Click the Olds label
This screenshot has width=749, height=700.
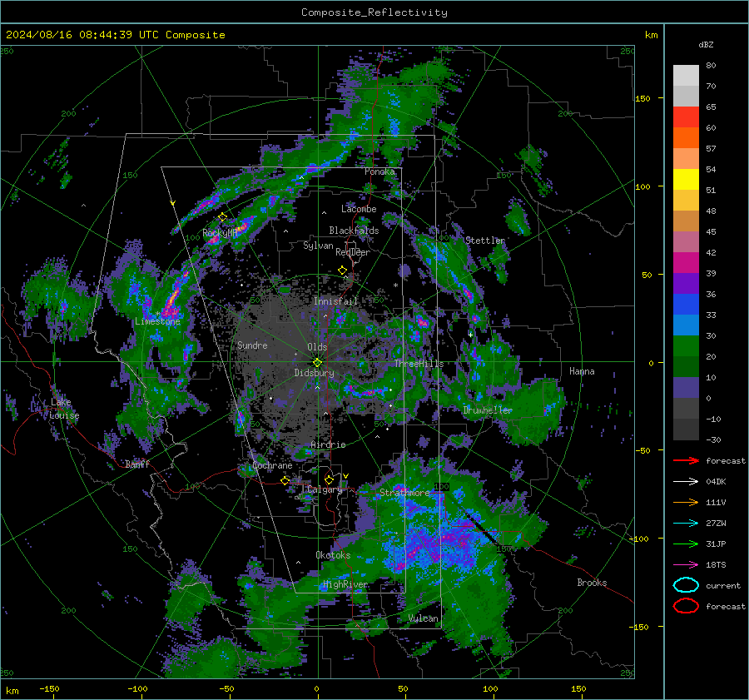pos(317,347)
